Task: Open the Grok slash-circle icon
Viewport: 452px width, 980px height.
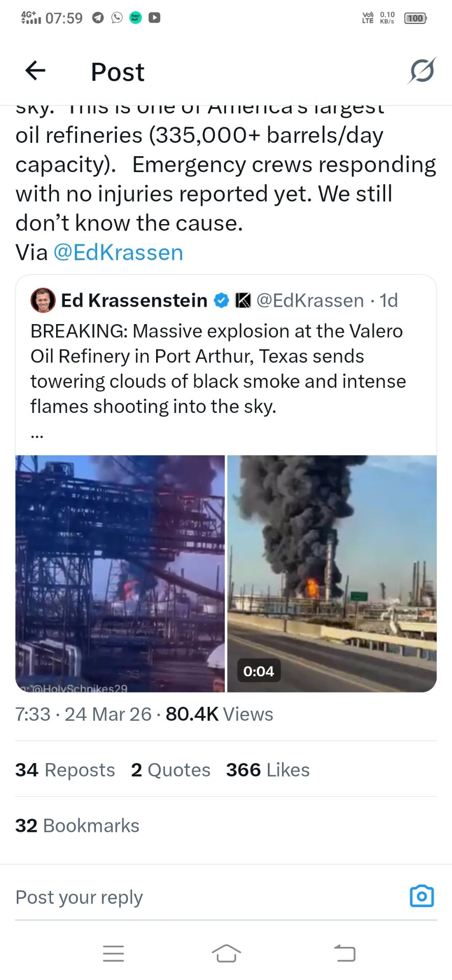Action: click(421, 70)
